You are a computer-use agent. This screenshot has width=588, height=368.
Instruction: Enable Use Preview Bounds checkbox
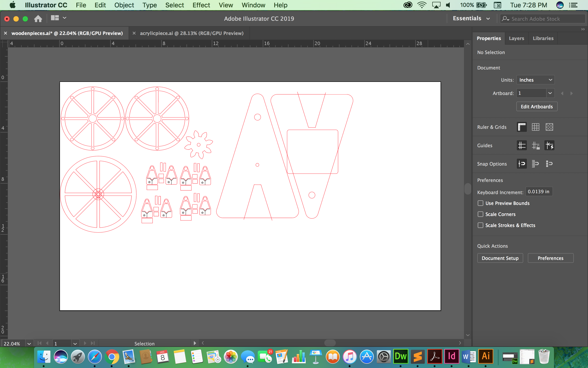click(x=480, y=203)
